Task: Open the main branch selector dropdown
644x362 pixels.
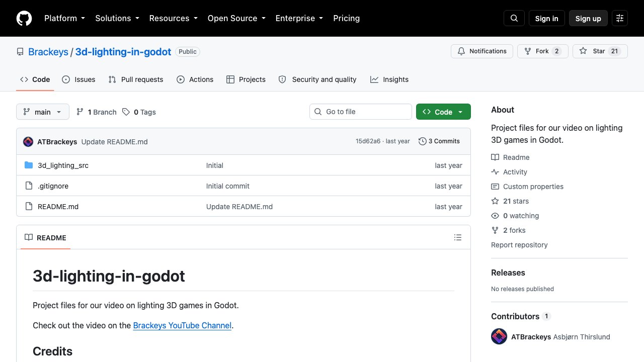Action: click(x=43, y=112)
